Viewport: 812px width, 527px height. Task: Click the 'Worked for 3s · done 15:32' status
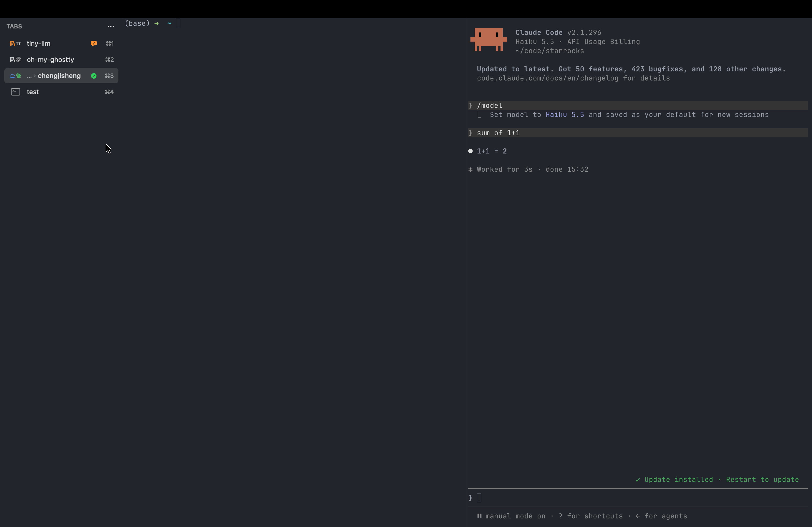point(532,169)
